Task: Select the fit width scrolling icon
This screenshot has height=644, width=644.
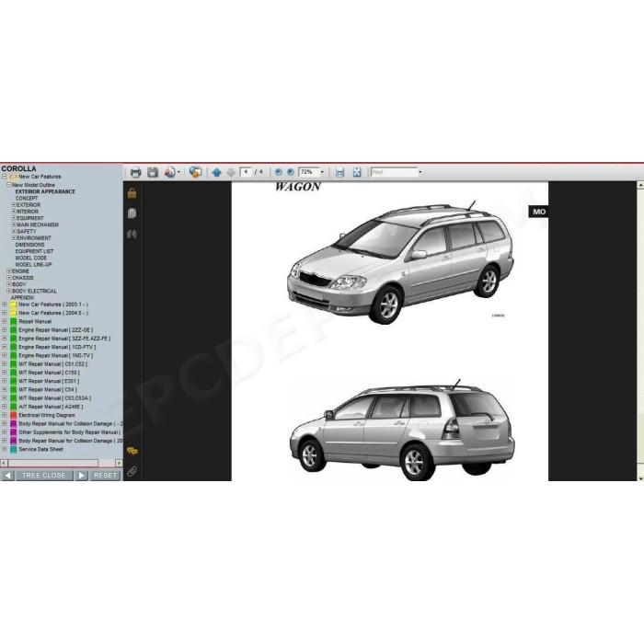Action: tap(340, 173)
